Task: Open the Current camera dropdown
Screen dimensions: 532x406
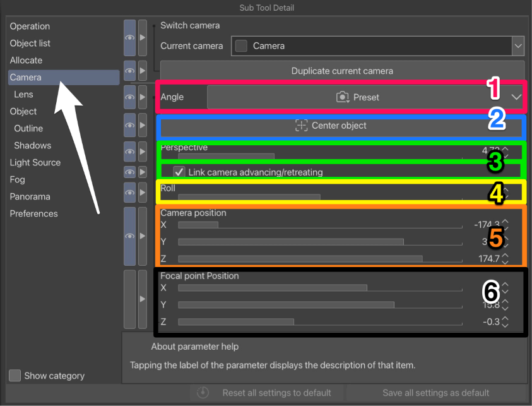Action: click(517, 45)
